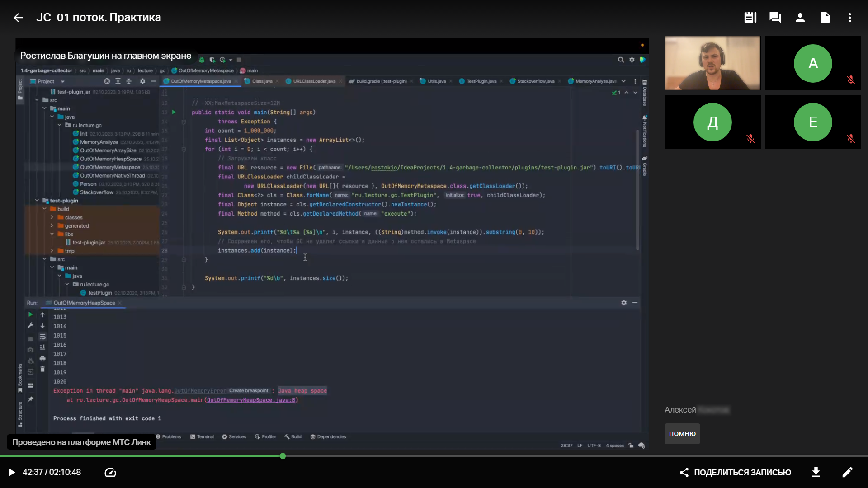Open the transcript notes icon in header
Screen dimensions: 868x488
750,18
